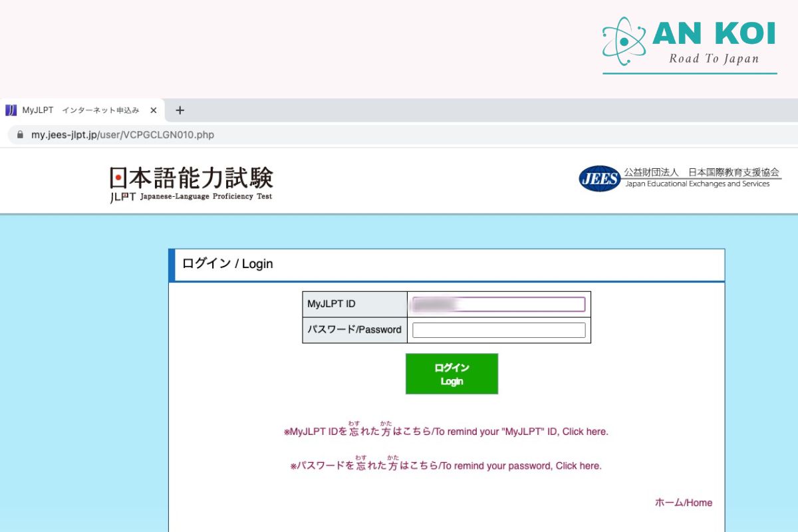Go to ホーム/Home link

[x=684, y=503]
